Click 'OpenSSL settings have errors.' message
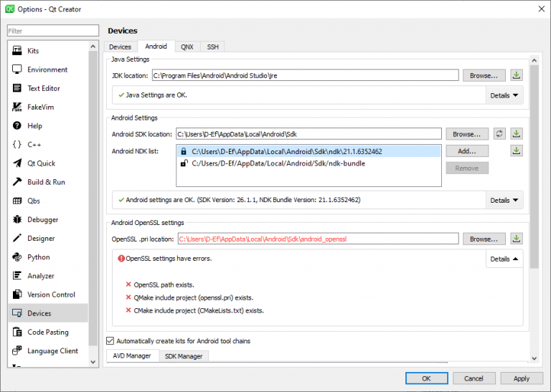 [x=169, y=259]
